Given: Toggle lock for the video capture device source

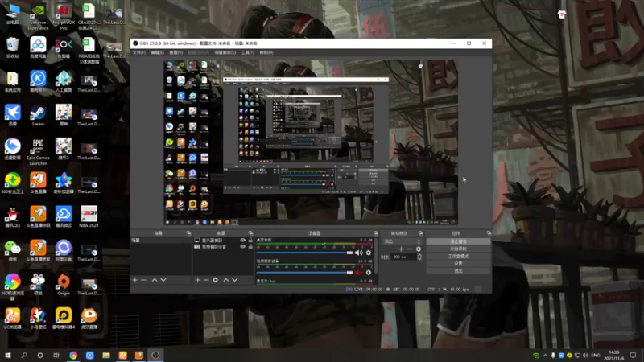Looking at the screenshot, I should point(250,247).
